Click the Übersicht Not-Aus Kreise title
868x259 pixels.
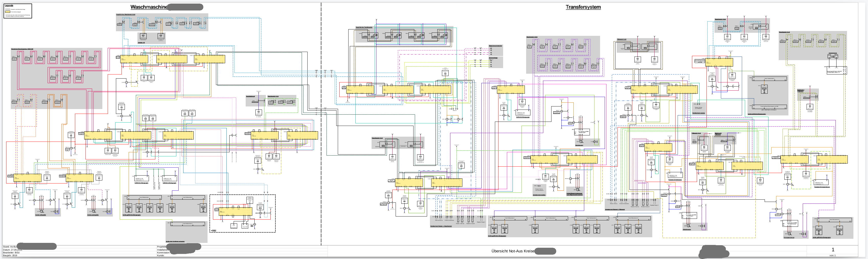click(513, 251)
